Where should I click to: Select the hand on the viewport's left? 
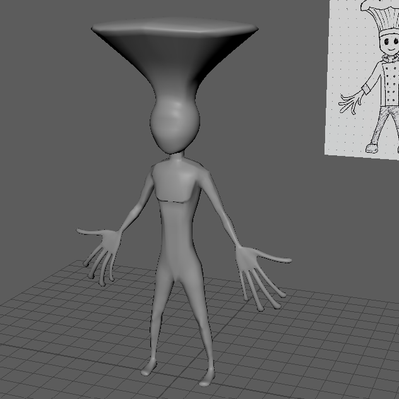pyautogui.click(x=100, y=253)
